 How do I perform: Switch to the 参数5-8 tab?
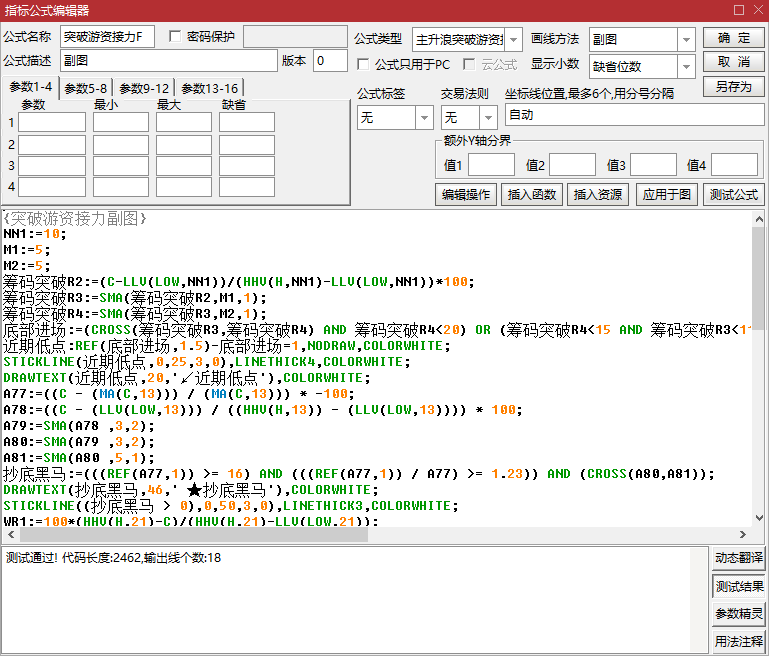(86, 89)
